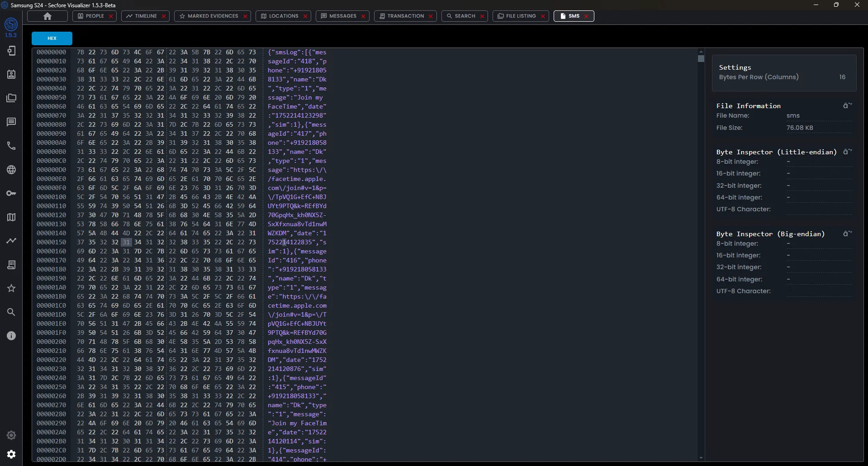
Task: Collapse the File Information section
Action: [847, 106]
